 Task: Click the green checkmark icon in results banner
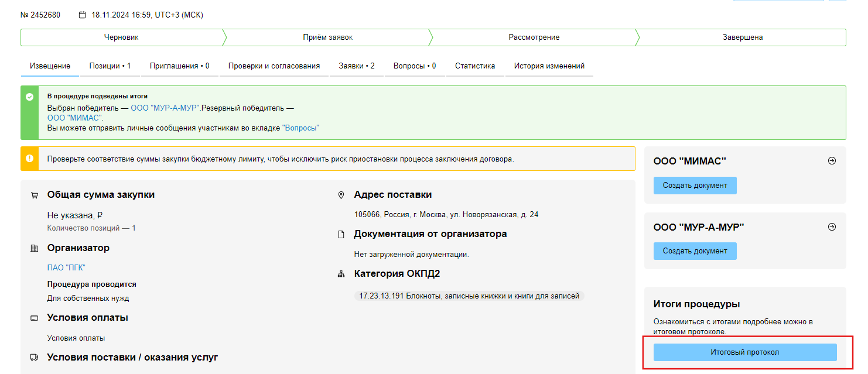click(30, 97)
